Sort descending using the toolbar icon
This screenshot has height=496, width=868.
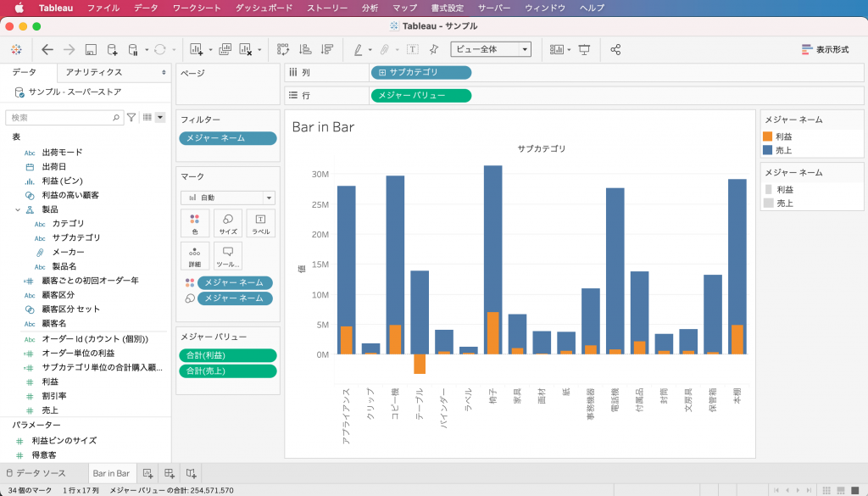pyautogui.click(x=327, y=50)
